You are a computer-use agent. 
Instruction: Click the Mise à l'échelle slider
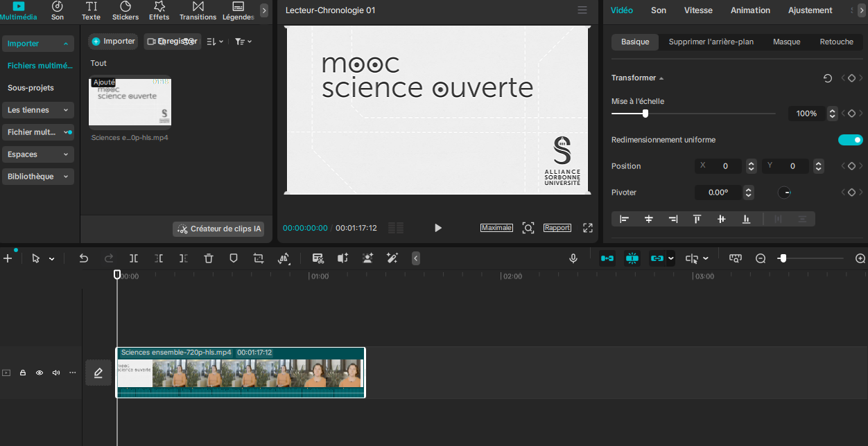pyautogui.click(x=693, y=114)
